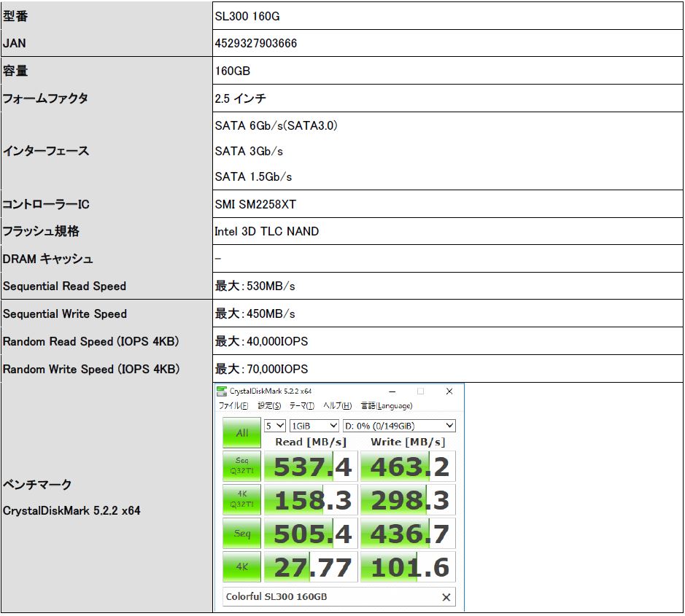Open the ファイル(F) menu
Image resolution: width=685 pixels, height=616 pixels.
point(233,406)
